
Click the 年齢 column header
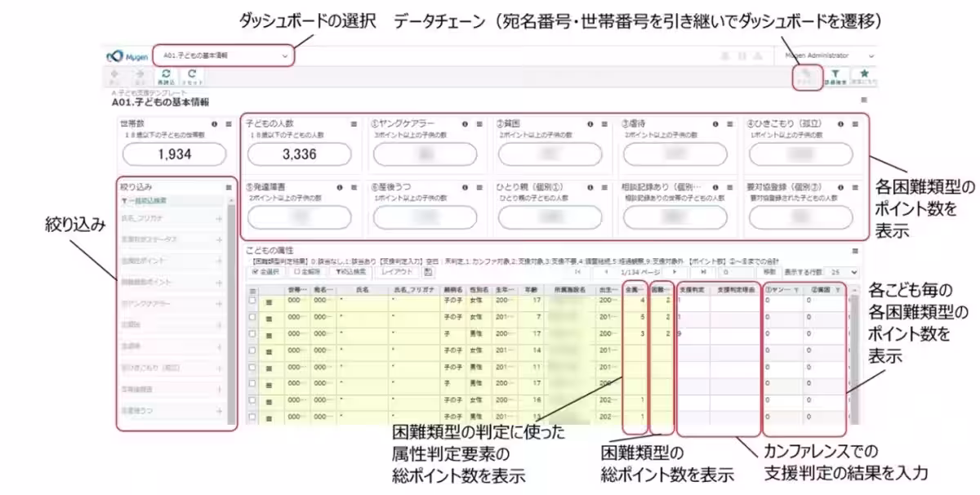[532, 289]
